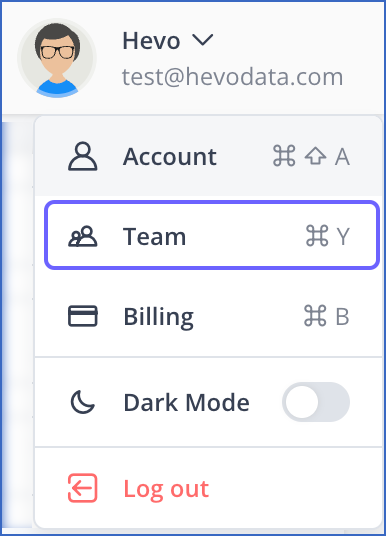The image size is (386, 536).
Task: Click the Hevo workspace name
Action: [151, 41]
